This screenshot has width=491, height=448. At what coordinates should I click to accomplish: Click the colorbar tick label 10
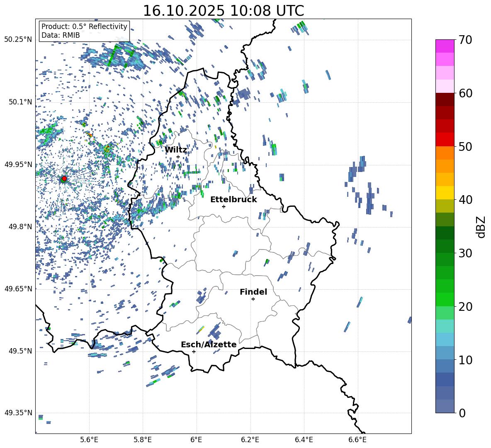tap(466, 360)
